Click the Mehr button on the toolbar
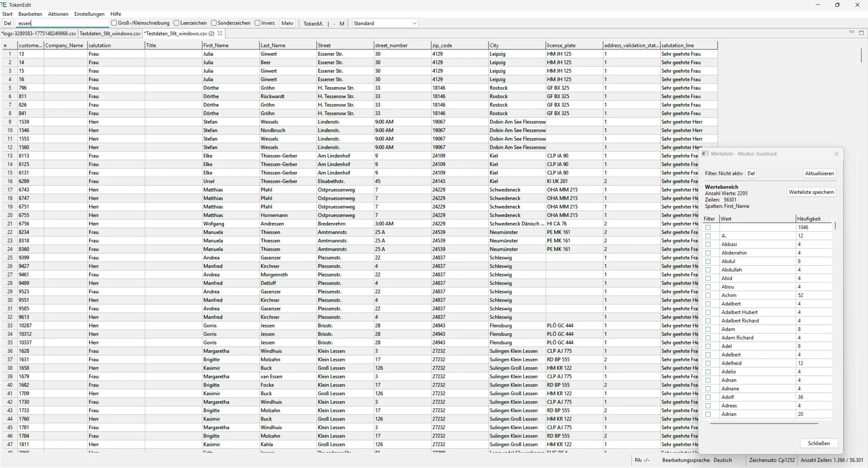Image resolution: width=868 pixels, height=468 pixels. tap(287, 23)
